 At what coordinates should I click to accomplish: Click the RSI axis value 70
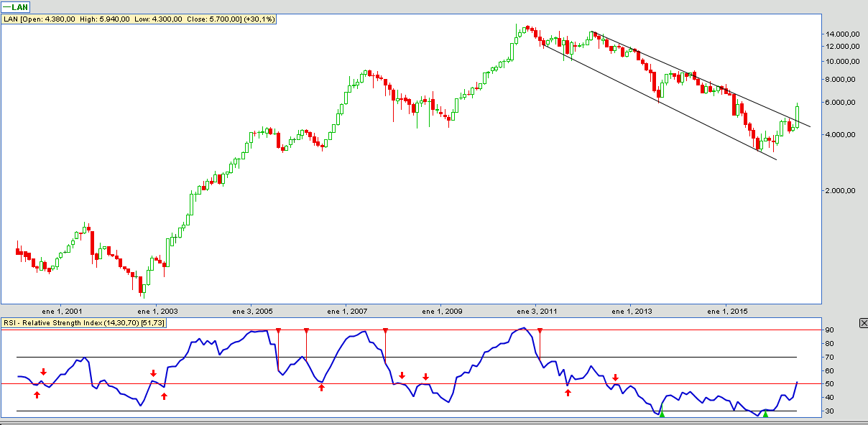click(828, 357)
